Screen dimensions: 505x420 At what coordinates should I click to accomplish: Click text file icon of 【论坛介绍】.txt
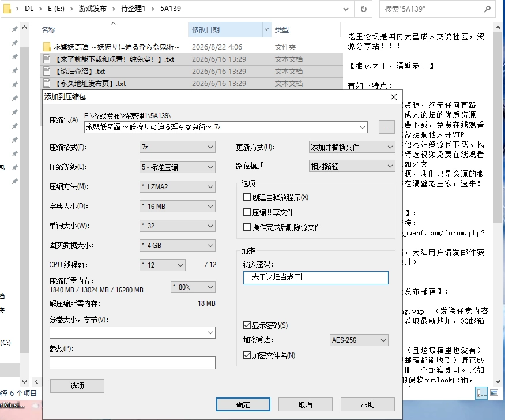[x=47, y=71]
